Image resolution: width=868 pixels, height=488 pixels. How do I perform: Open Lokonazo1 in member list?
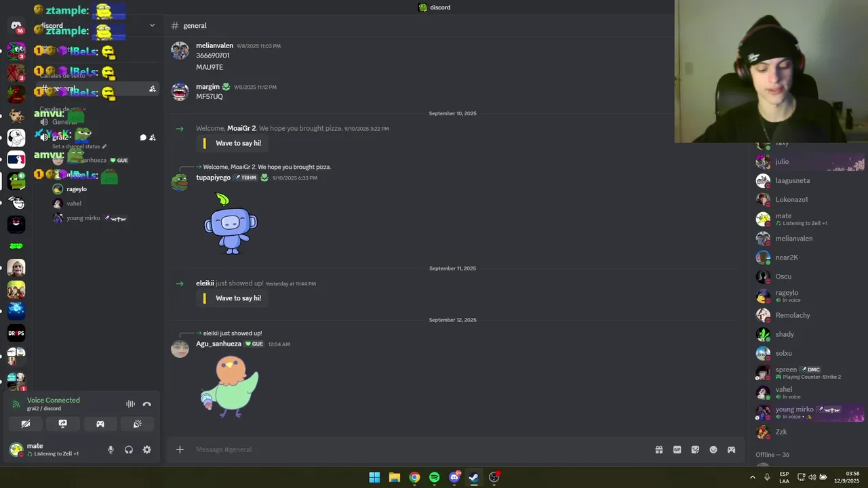click(810, 200)
